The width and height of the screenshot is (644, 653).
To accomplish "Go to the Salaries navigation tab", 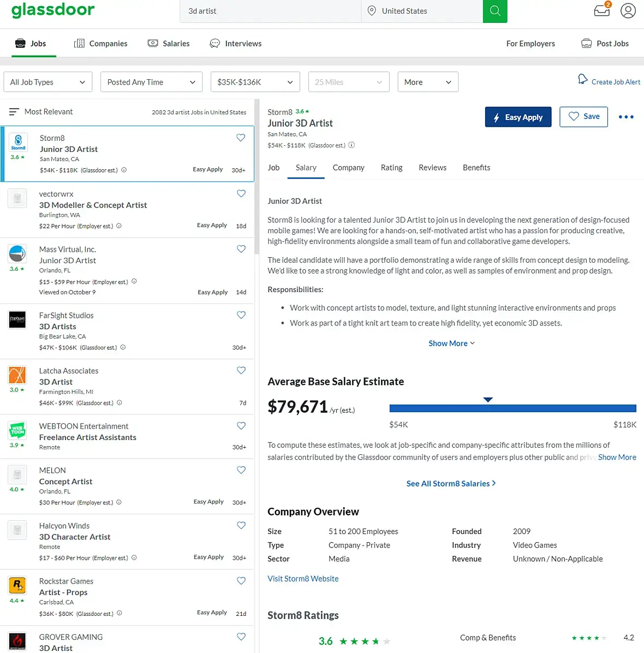I will pyautogui.click(x=169, y=44).
